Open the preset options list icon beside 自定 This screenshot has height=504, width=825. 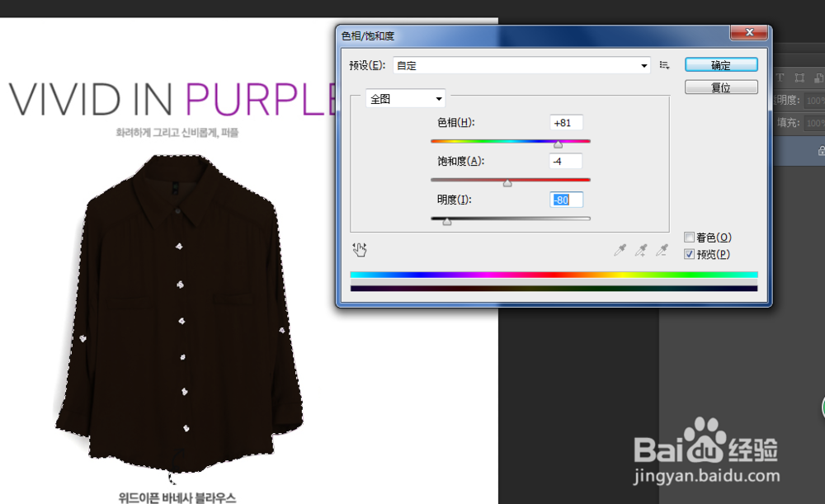click(662, 64)
